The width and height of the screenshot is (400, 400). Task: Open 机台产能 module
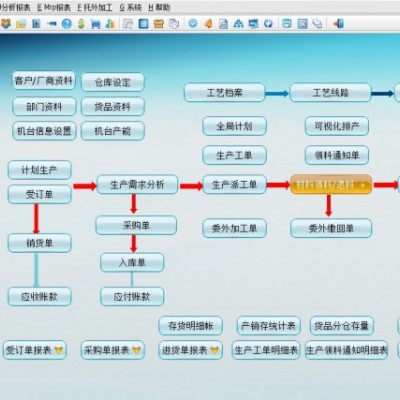(113, 131)
